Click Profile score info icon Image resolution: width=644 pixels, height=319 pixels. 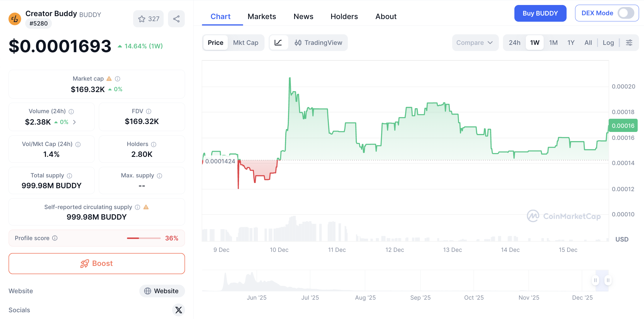tap(55, 238)
